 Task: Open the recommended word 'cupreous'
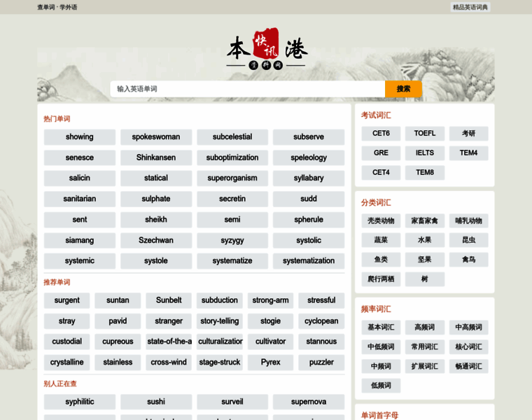tap(118, 342)
